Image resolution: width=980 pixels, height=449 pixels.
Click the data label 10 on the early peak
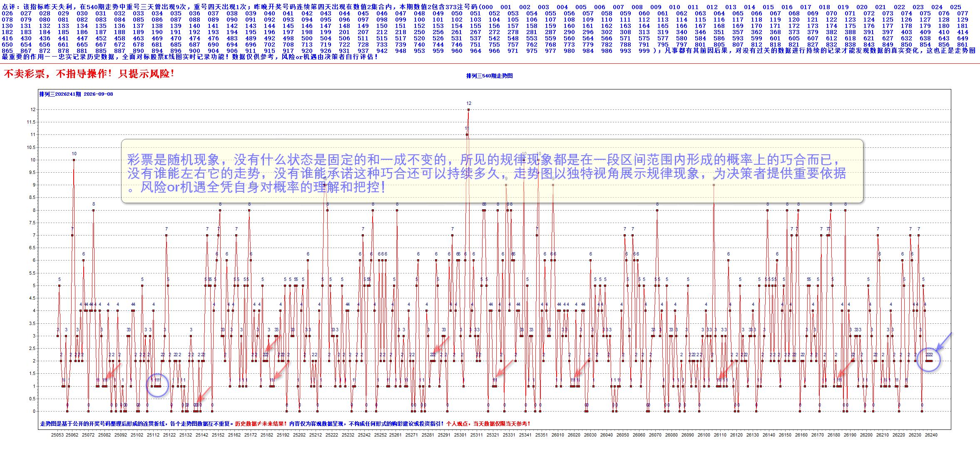pyautogui.click(x=74, y=154)
